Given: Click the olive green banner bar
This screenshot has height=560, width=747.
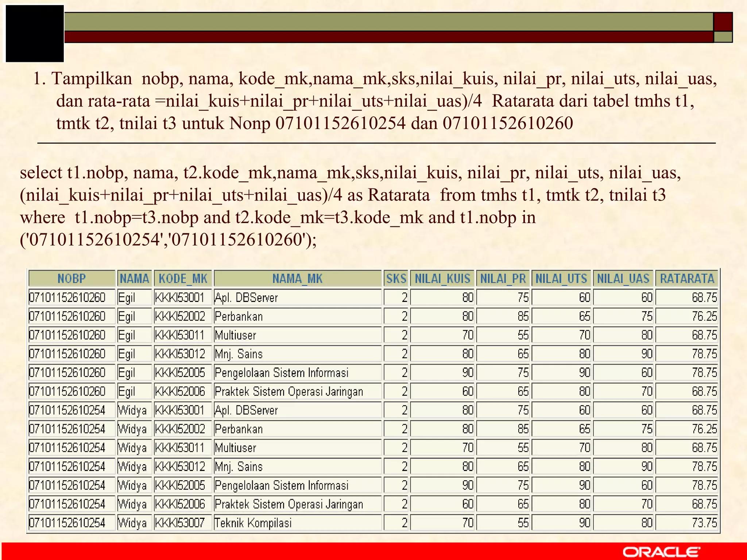Looking at the screenshot, I should [388, 22].
